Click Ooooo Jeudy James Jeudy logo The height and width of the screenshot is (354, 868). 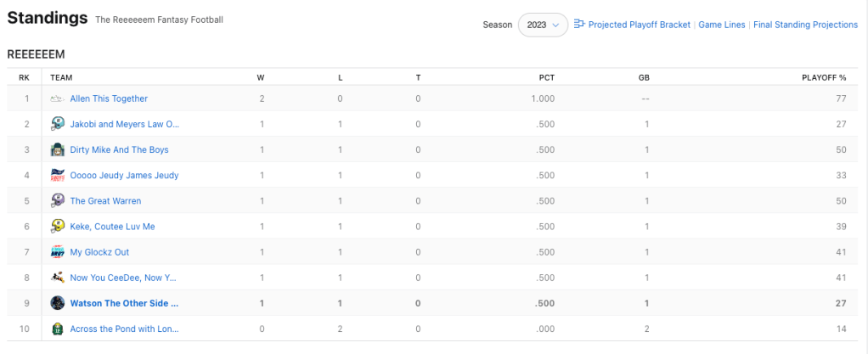(x=58, y=175)
